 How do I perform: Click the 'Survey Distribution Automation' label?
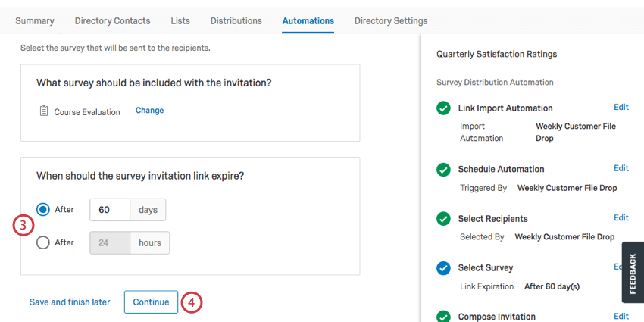[495, 83]
